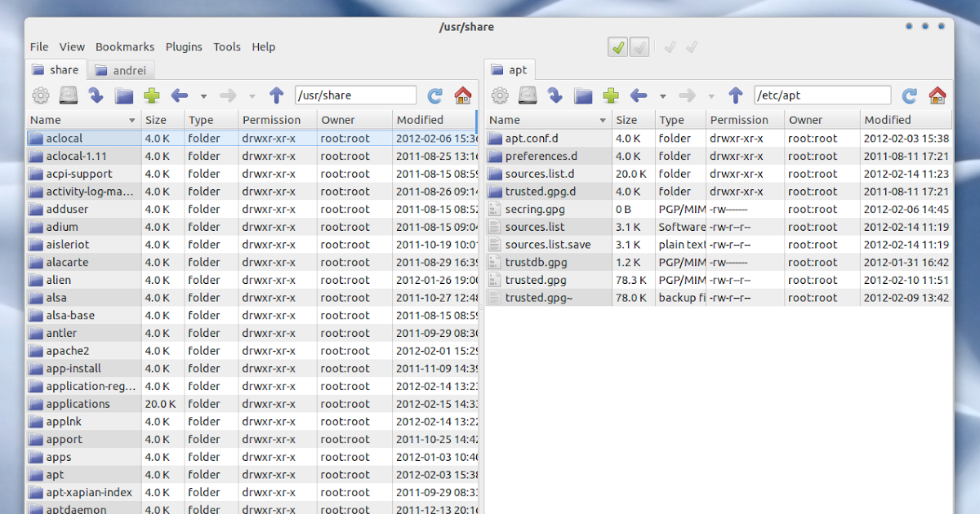Click the green plus icon in left toolbar
Viewport: 980px width, 514px height.
[x=152, y=95]
